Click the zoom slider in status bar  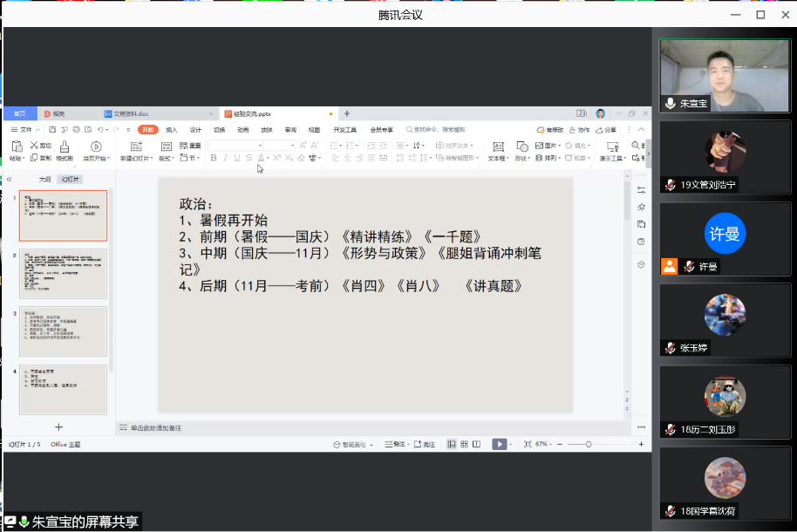(x=589, y=444)
